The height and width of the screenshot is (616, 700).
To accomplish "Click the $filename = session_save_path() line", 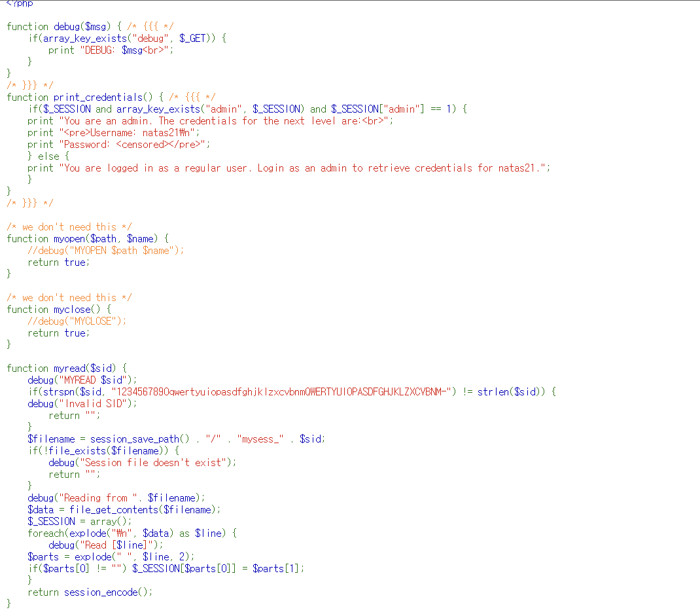I will pos(177,439).
